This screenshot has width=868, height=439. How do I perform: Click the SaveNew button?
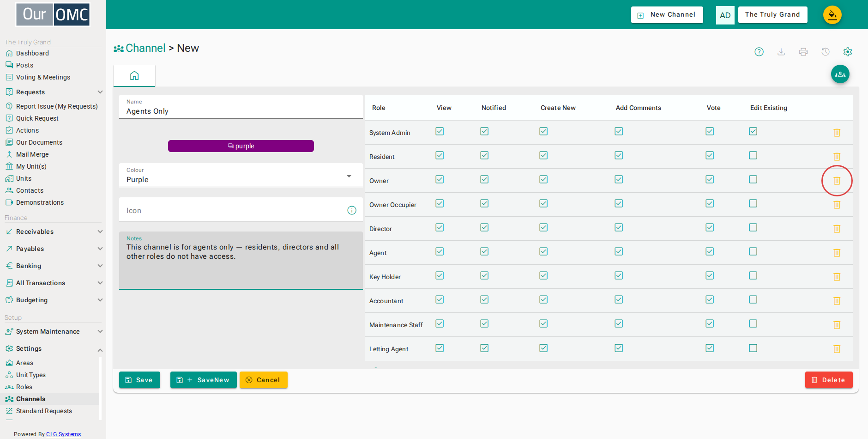203,380
